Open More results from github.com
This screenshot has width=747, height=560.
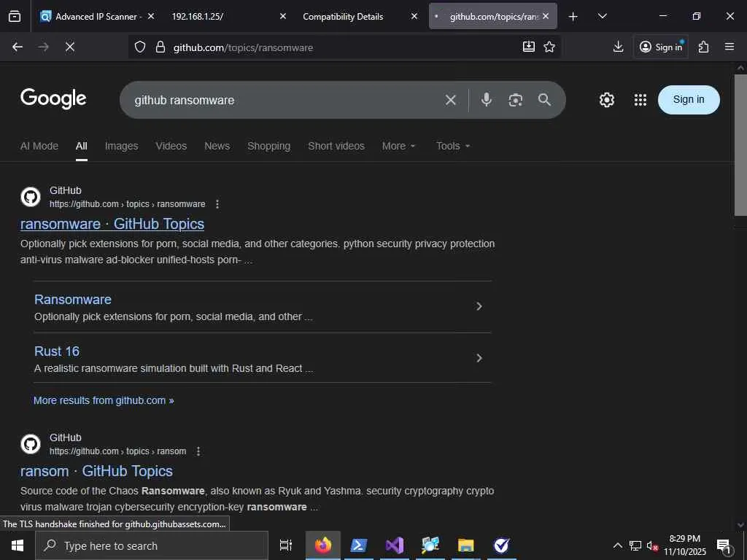pyautogui.click(x=104, y=400)
